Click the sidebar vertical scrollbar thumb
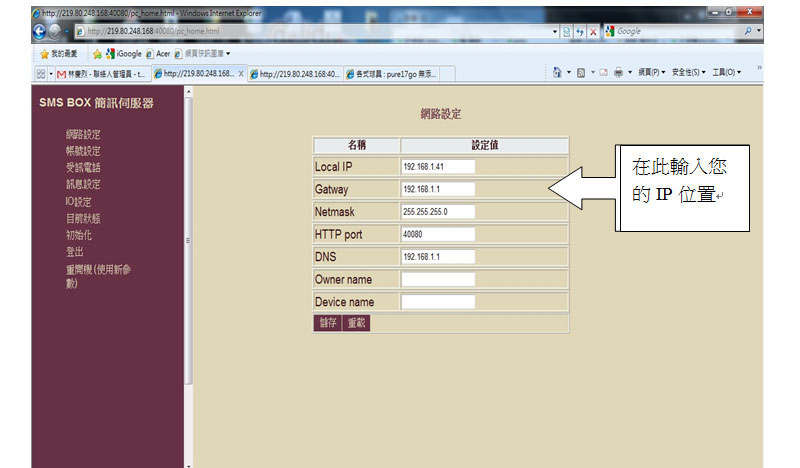Viewport: 800px width, 468px height. [189, 241]
